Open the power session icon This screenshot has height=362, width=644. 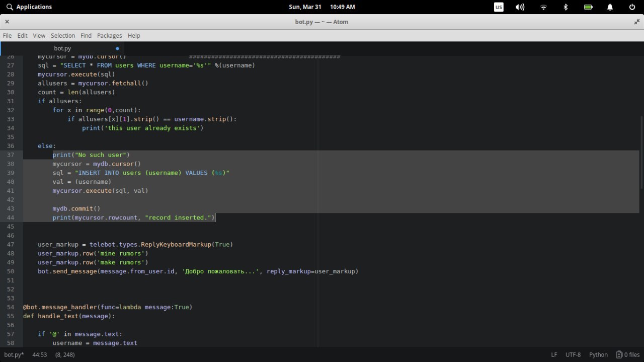tap(632, 7)
